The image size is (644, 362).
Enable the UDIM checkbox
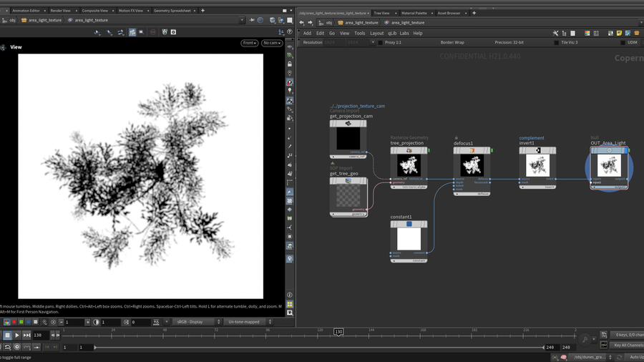coord(623,42)
